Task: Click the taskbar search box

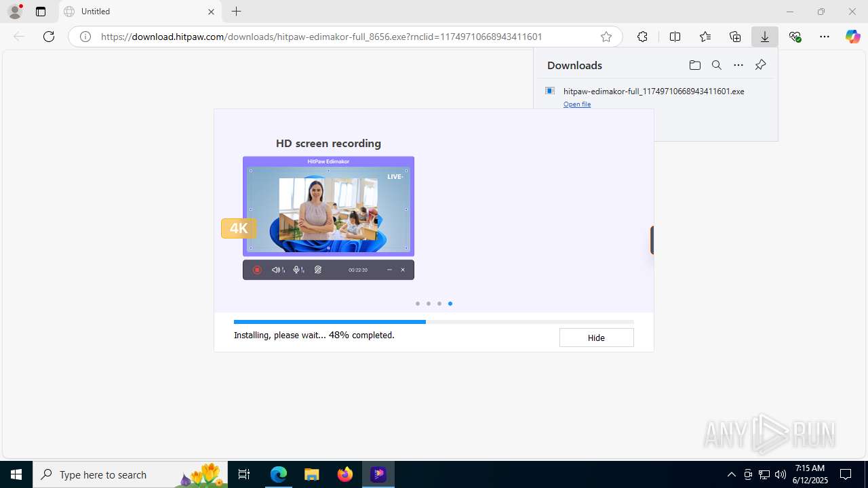Action: click(130, 474)
